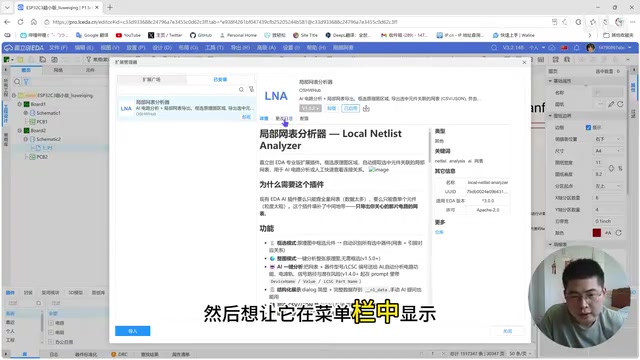Collapse the Schematic2 tree node
Viewport: 640px width, 360px height.
tap(26, 139)
